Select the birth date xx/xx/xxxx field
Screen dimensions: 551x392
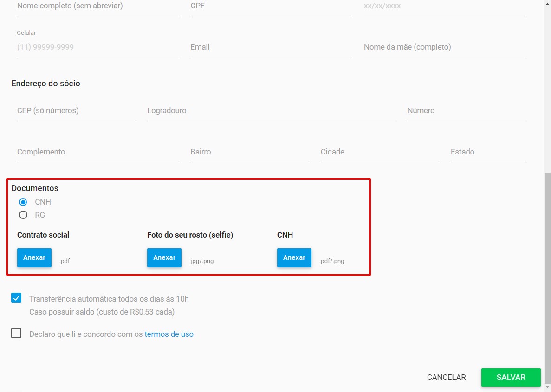444,7
